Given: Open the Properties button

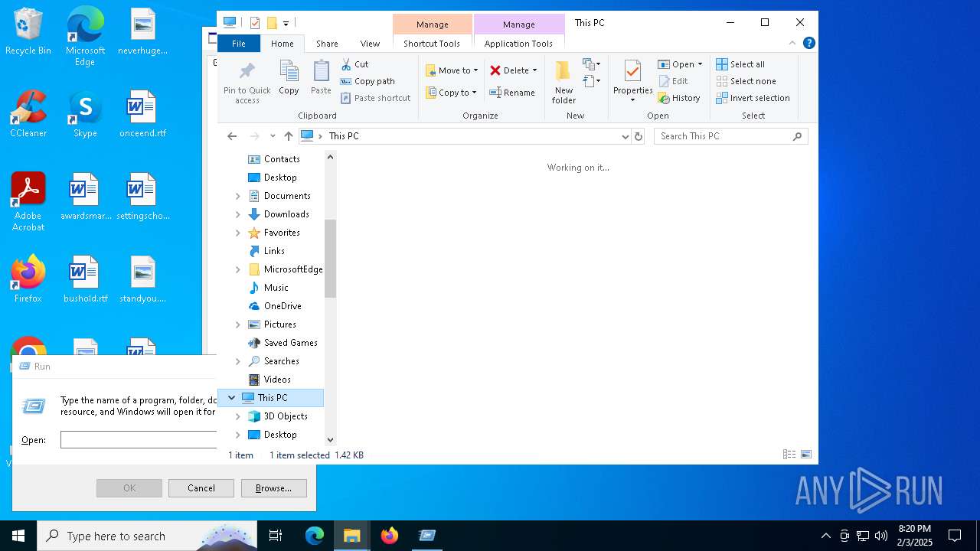Looking at the screenshot, I should click(x=632, y=82).
